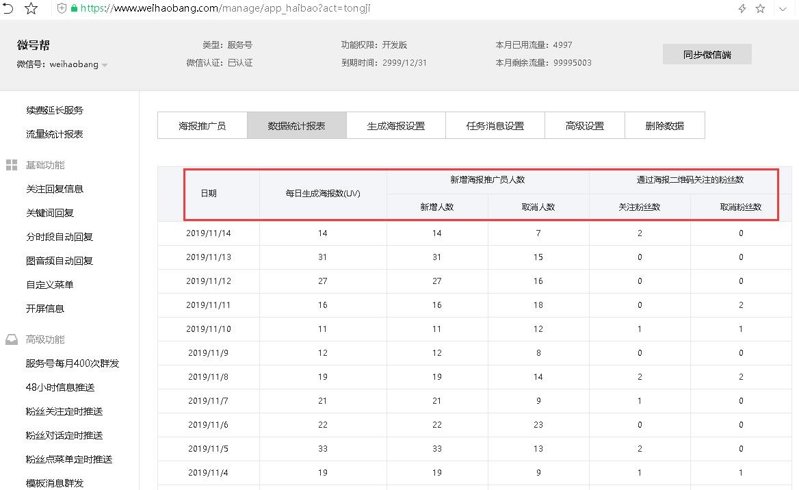Screen dimensions: 799x490
Task: Click the 关注粉丝数 sub-header
Action: coord(640,207)
